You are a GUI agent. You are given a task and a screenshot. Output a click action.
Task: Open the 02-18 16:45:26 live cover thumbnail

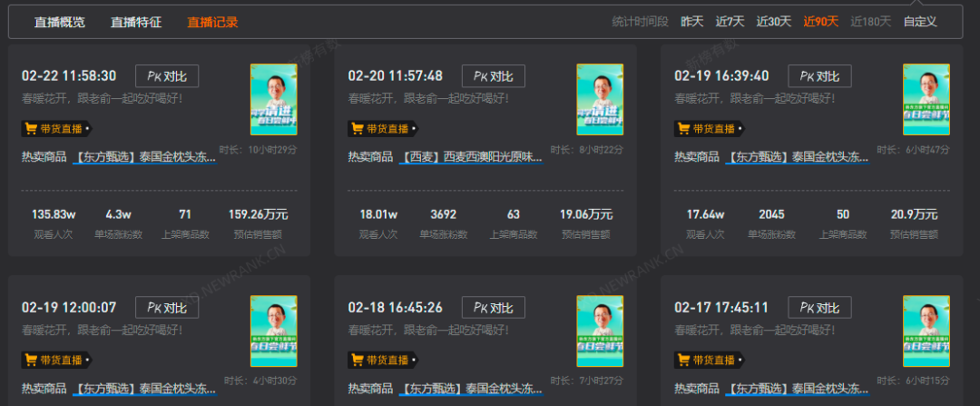(x=600, y=331)
